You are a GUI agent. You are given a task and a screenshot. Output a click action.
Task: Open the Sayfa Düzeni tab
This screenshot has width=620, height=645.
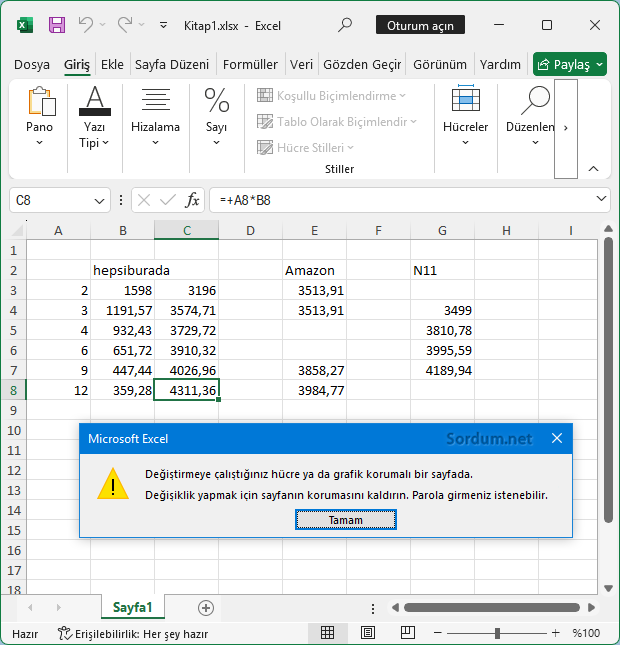172,65
